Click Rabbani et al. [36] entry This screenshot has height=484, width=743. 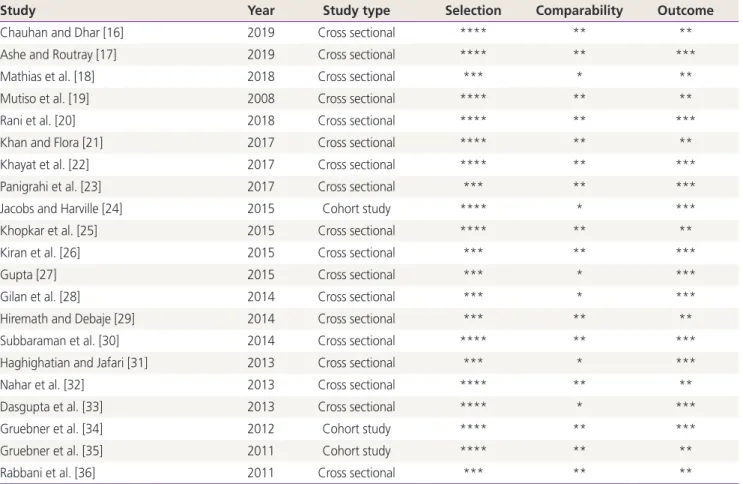click(x=47, y=473)
